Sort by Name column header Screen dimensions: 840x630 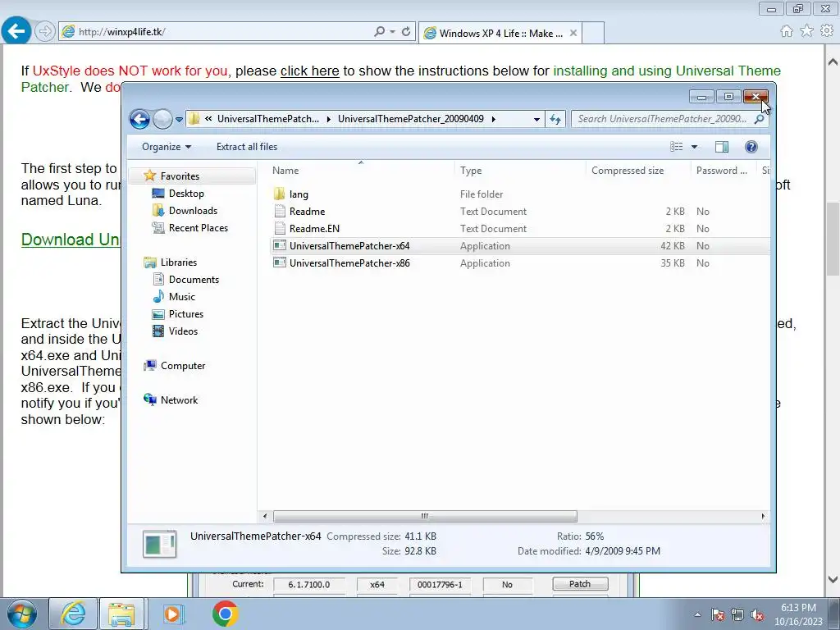click(361, 171)
